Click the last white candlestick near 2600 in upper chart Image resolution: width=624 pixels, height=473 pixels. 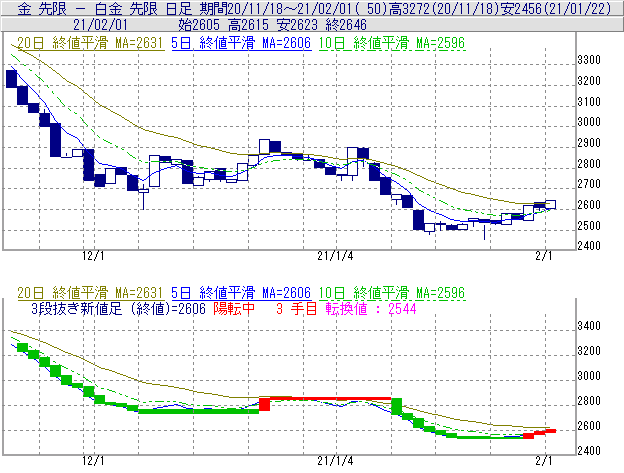[551, 204]
